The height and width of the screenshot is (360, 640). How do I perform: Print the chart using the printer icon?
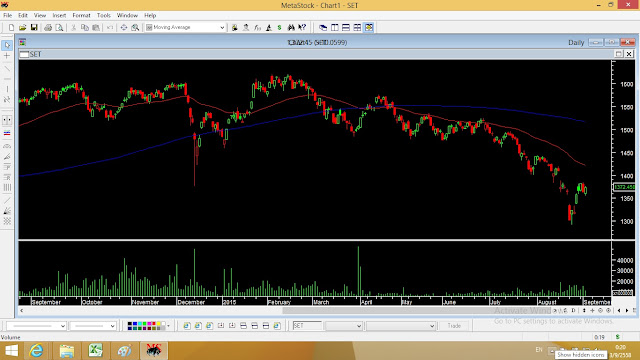(x=48, y=27)
